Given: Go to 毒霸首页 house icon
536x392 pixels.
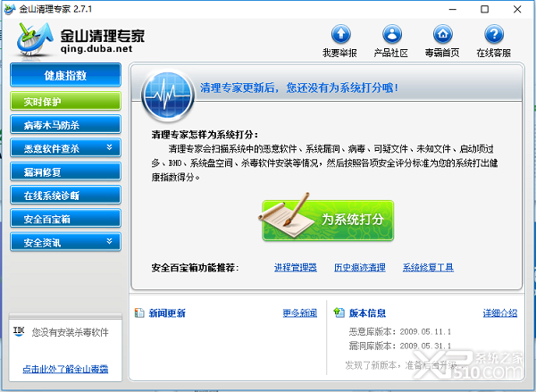Looking at the screenshot, I should point(443,34).
